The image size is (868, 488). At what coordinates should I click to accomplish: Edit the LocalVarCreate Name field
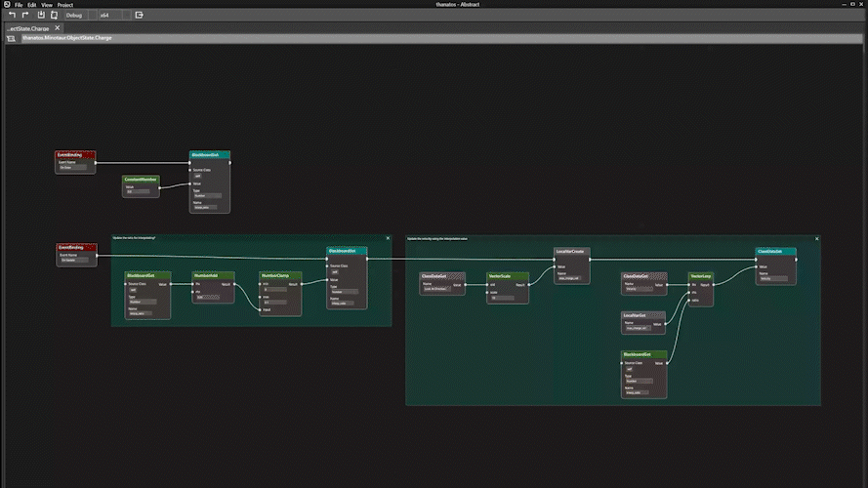568,278
